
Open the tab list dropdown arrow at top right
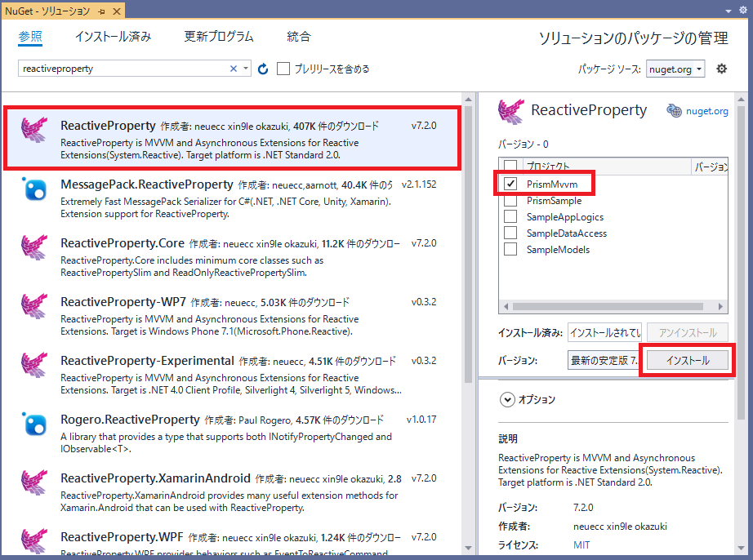728,11
